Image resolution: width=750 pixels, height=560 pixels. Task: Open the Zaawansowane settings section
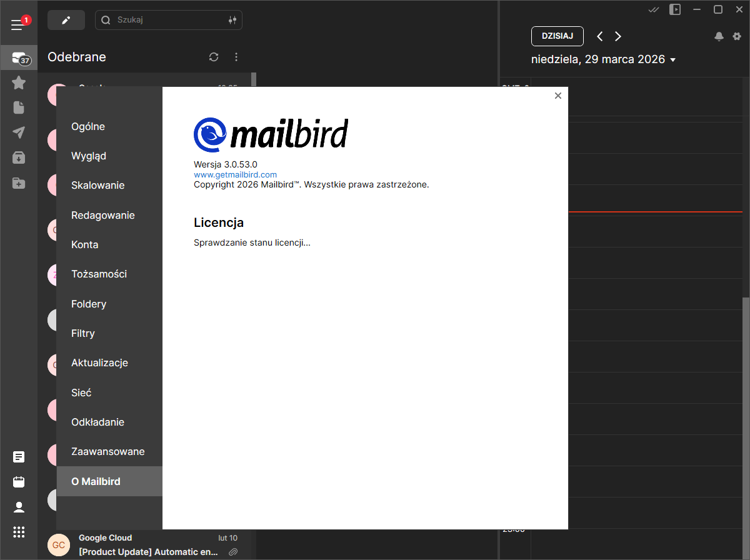coord(109,452)
